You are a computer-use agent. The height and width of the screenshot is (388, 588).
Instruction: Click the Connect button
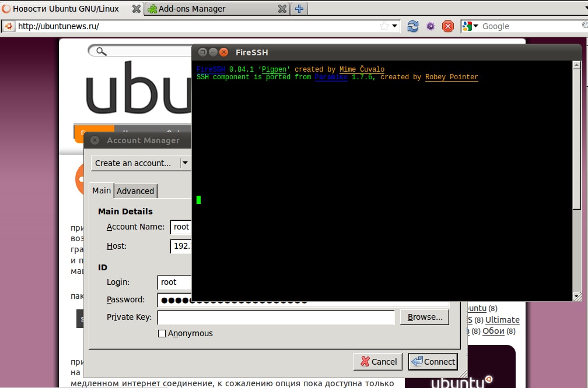433,361
